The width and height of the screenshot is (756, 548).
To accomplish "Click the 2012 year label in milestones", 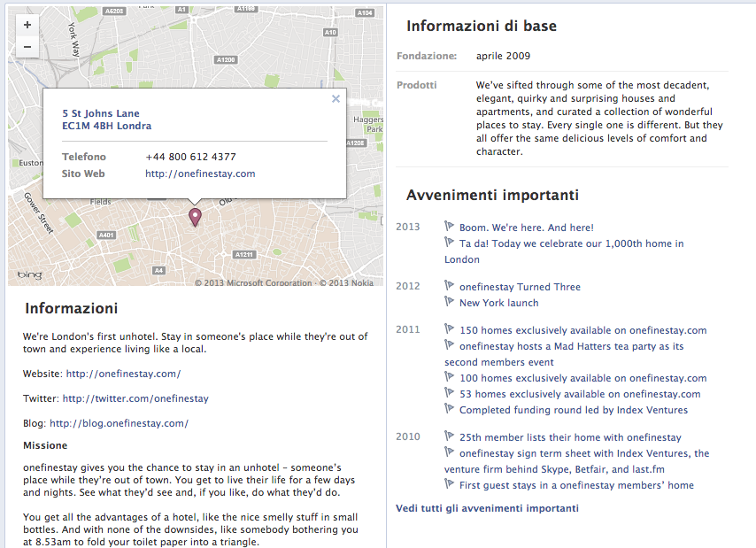I will (408, 286).
